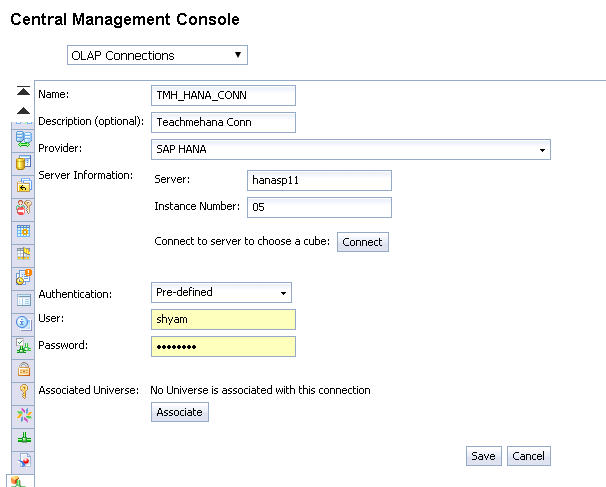Click the 'Provider:' label

tap(60, 148)
